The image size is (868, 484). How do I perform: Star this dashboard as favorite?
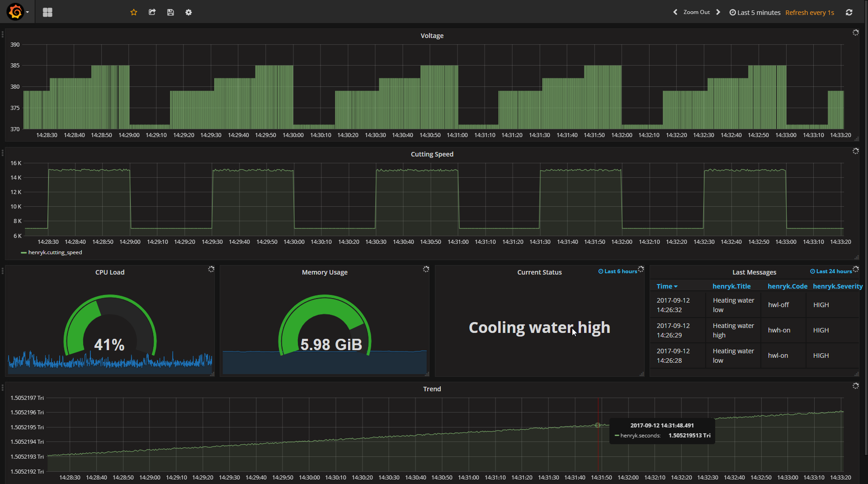point(134,12)
